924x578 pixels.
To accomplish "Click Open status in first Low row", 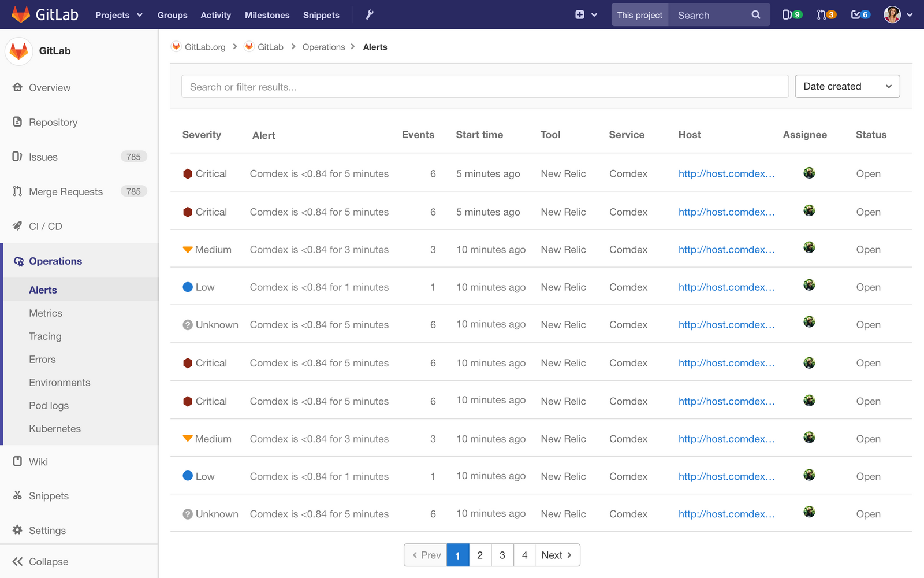I will coord(868,287).
